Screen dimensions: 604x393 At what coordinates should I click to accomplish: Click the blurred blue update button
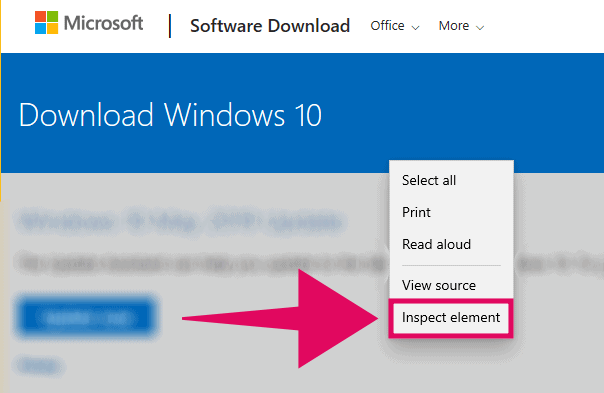click(86, 317)
